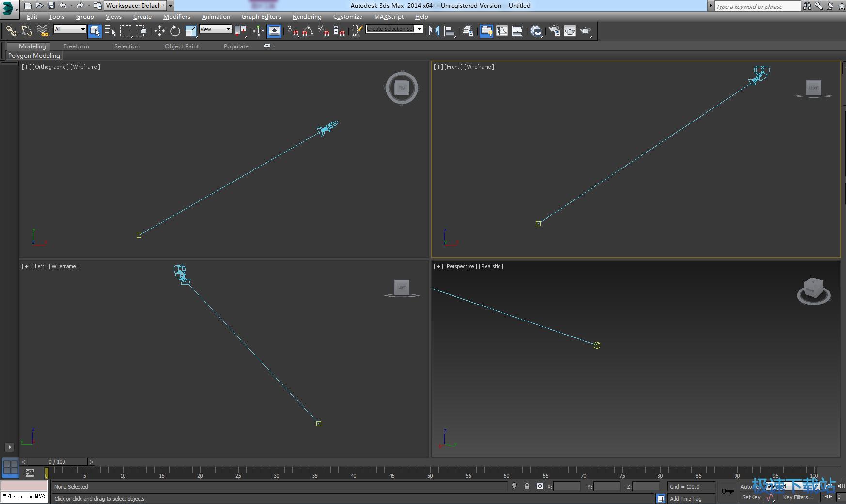Toggle Keyboard Shortcut Override
Screen dimensions: 846x504
tap(274, 31)
